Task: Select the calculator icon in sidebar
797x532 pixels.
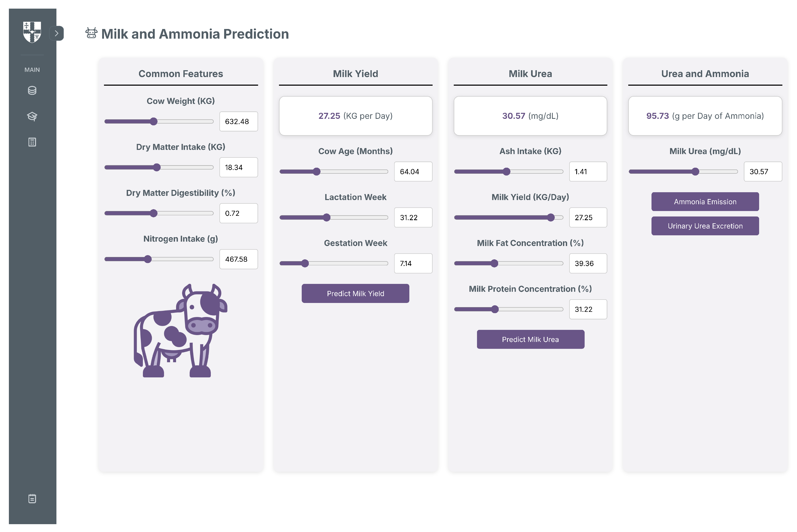Action: coord(32,142)
